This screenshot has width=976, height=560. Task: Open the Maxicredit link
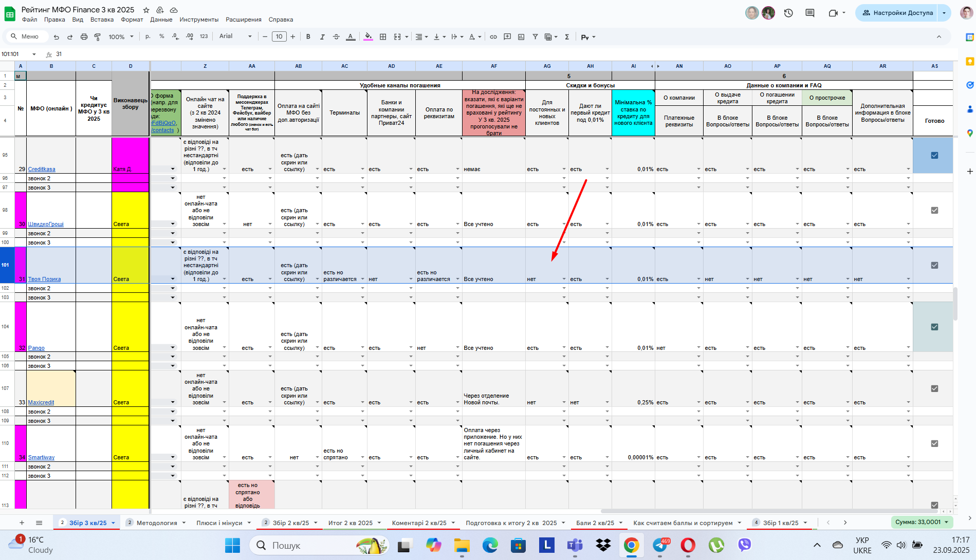41,402
